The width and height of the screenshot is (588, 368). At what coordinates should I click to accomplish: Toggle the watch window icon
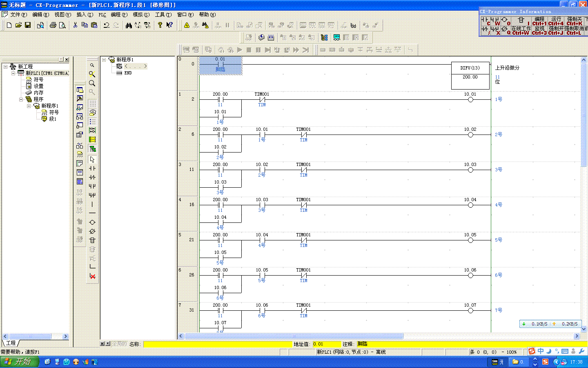[80, 108]
